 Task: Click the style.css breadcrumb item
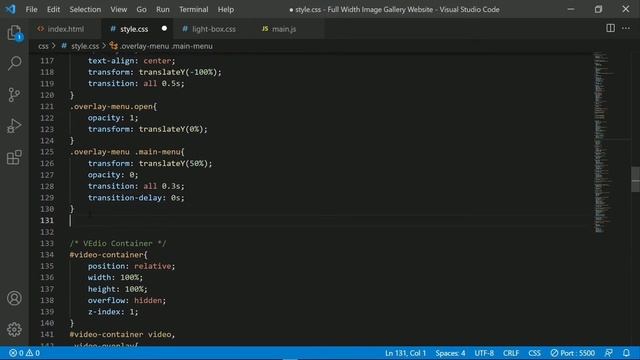[x=84, y=46]
